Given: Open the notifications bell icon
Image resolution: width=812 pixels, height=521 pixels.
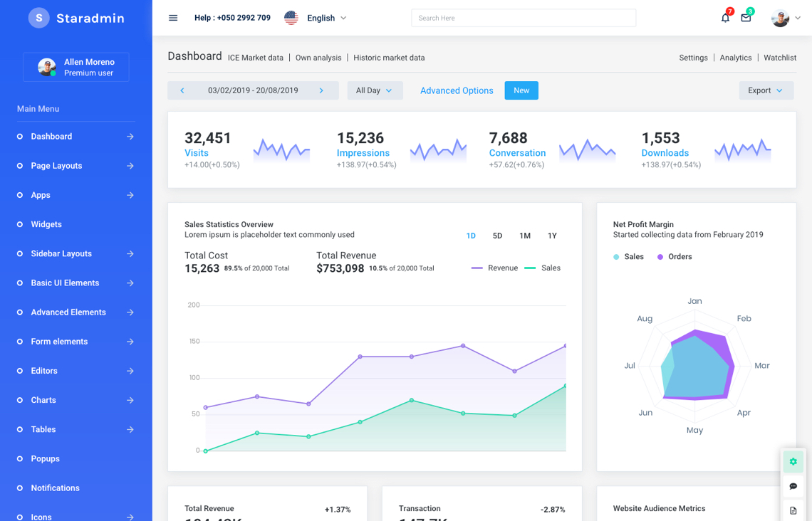Looking at the screenshot, I should click(x=725, y=18).
